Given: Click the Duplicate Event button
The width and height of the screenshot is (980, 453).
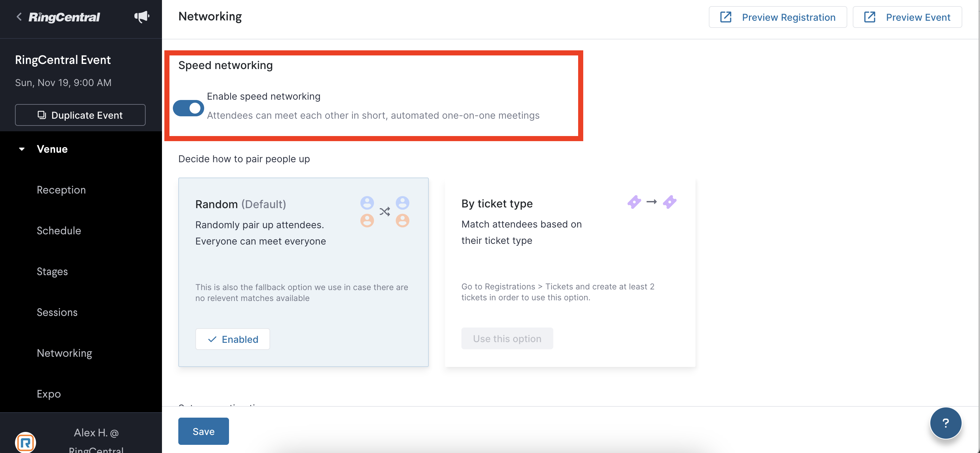Looking at the screenshot, I should coord(80,115).
